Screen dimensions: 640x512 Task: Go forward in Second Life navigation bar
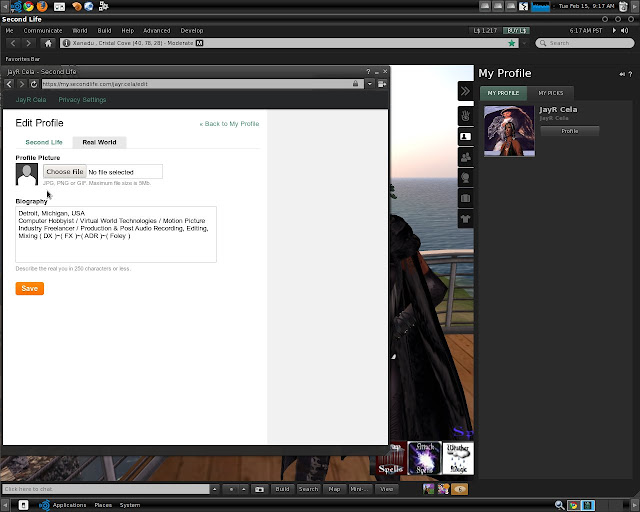(28, 43)
